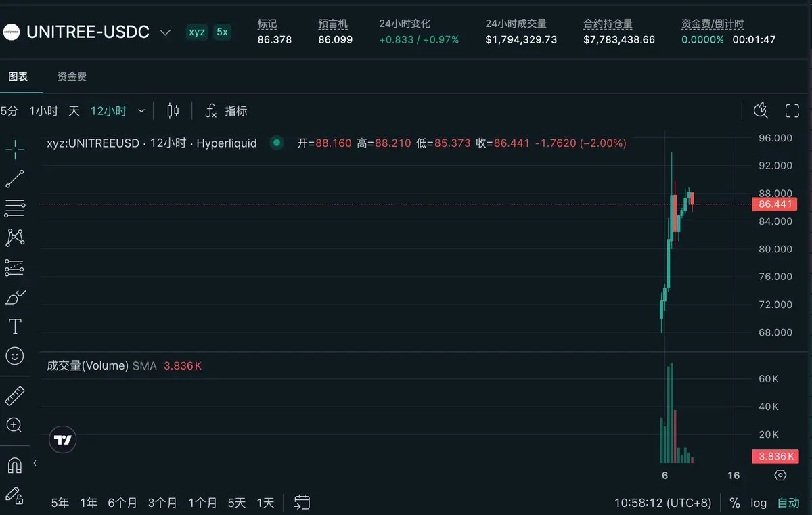Select the brush drawing tool
Screen dimensions: 812x515
pyautogui.click(x=15, y=297)
